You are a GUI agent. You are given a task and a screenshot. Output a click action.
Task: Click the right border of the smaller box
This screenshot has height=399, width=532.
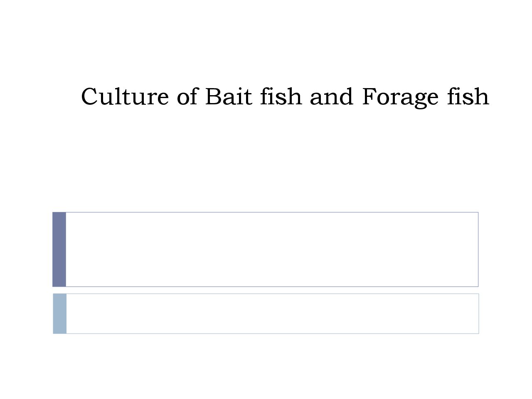pos(478,313)
